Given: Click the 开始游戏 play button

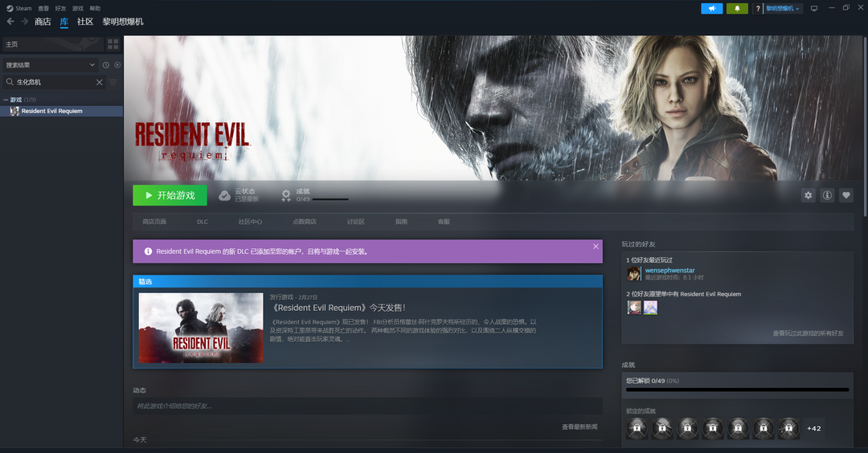Looking at the screenshot, I should (x=170, y=195).
